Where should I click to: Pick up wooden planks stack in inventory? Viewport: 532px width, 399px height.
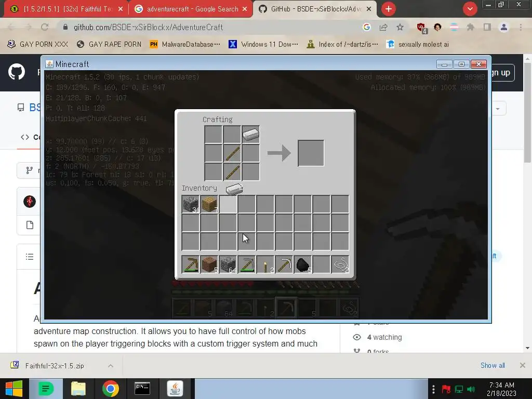[x=209, y=204]
